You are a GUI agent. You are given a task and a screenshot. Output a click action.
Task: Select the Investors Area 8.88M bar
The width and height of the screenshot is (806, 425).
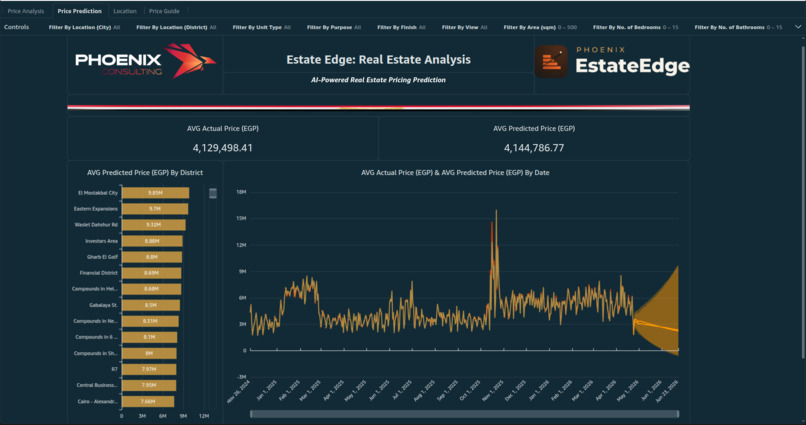152,241
